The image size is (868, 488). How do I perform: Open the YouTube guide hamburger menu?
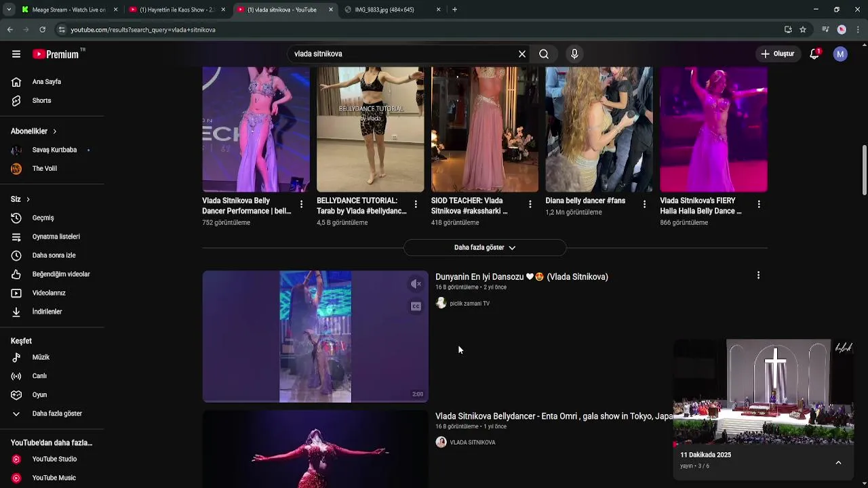click(16, 54)
